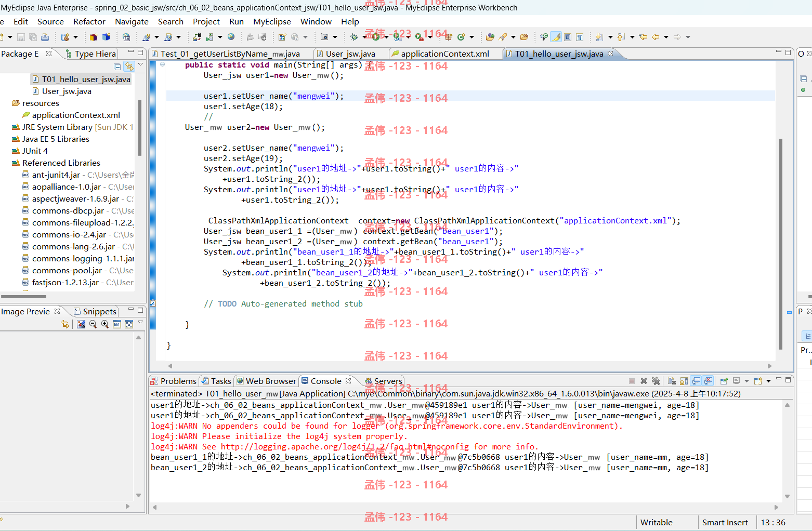Viewport: 812px width, 531px height.
Task: Click Collapse All icon in Package Explorer
Action: pyautogui.click(x=117, y=67)
